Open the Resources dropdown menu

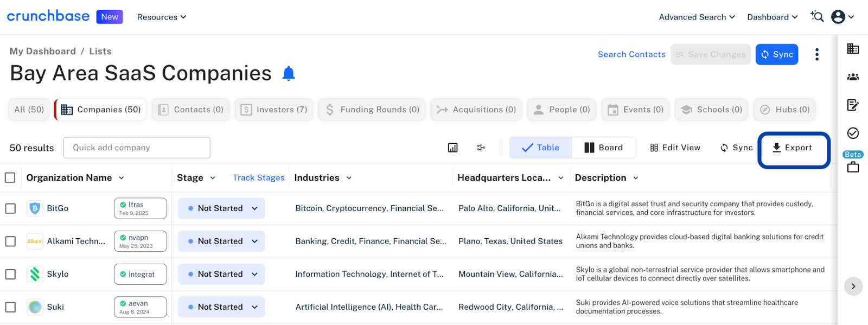162,17
